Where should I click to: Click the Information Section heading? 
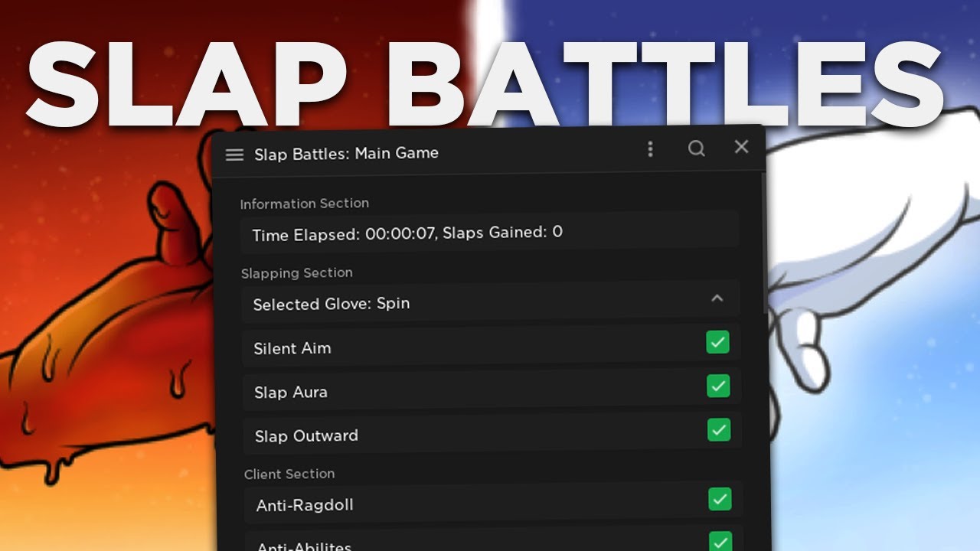[x=305, y=204]
